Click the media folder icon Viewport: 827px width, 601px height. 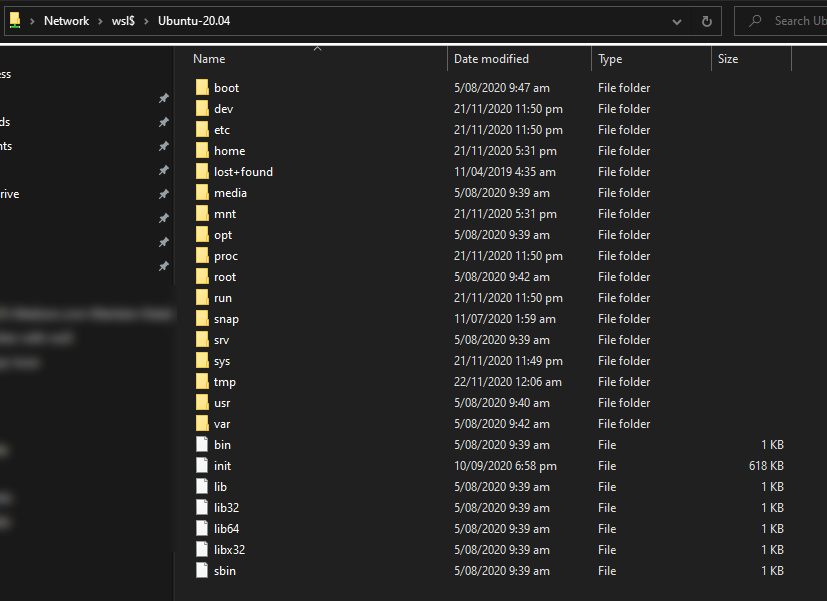(202, 193)
